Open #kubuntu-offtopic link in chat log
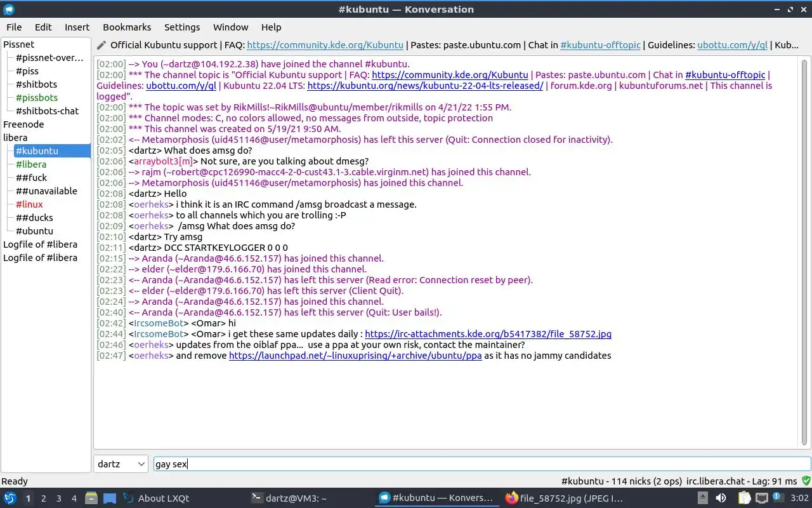Screen dimensions: 812x508 [x=725, y=75]
